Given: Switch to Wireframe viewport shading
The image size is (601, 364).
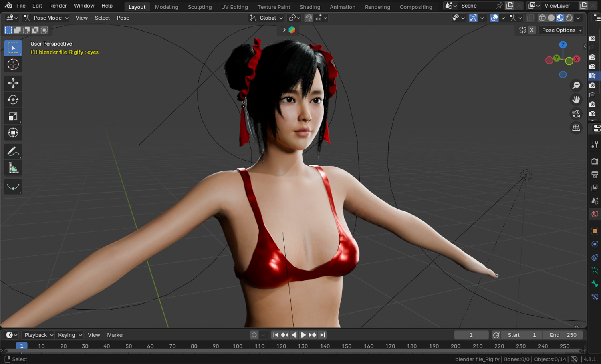Looking at the screenshot, I should pos(542,18).
